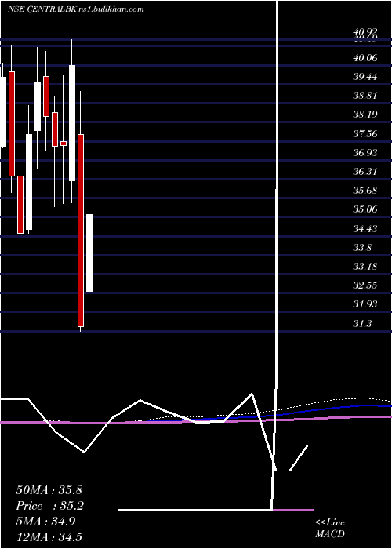This screenshot has height=549, width=392.
Task: Click the 40.06 price axis label
Action: 365,57
